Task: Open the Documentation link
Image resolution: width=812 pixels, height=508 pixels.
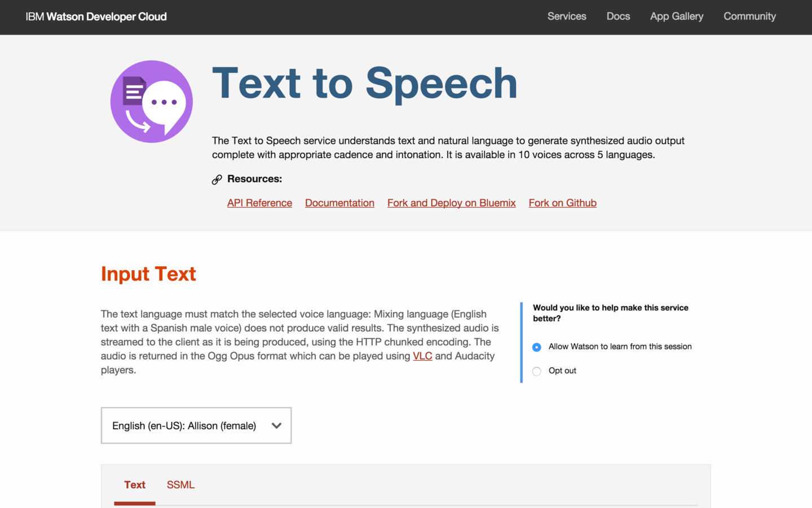Action: click(339, 203)
